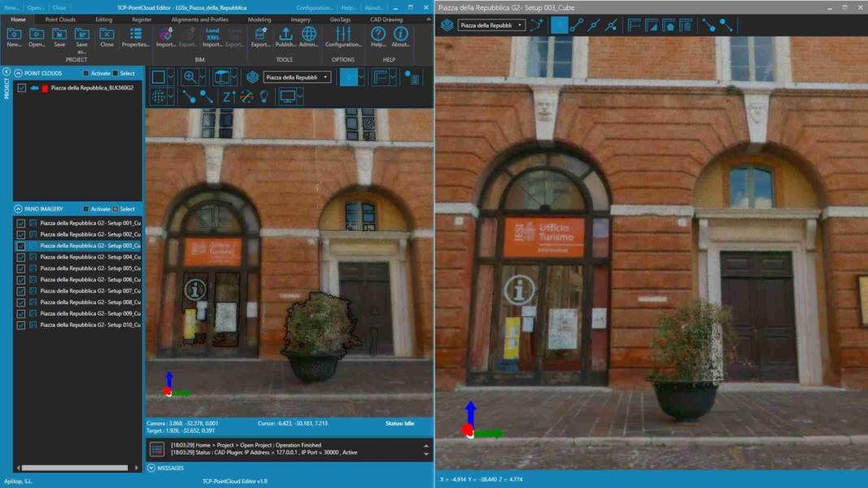
Task: Click the red color swatch of the point cloud
Action: (45, 88)
